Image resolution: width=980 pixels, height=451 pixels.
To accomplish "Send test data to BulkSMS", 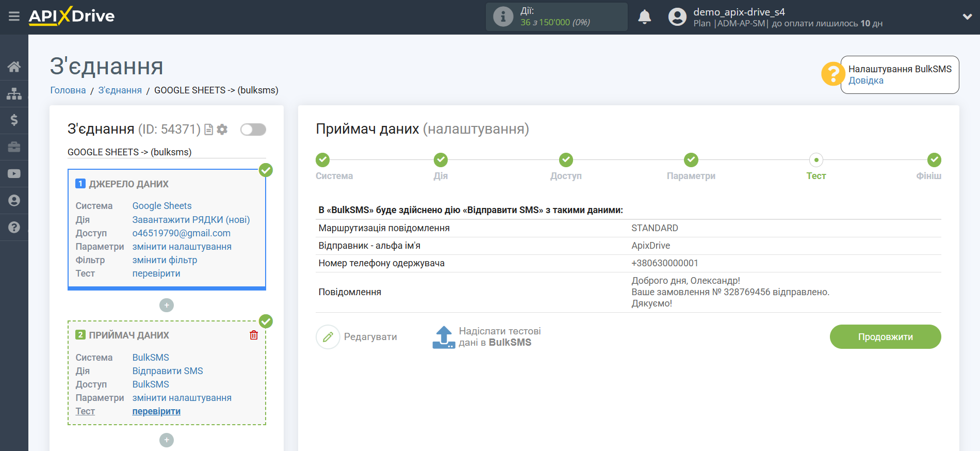I will click(x=486, y=337).
